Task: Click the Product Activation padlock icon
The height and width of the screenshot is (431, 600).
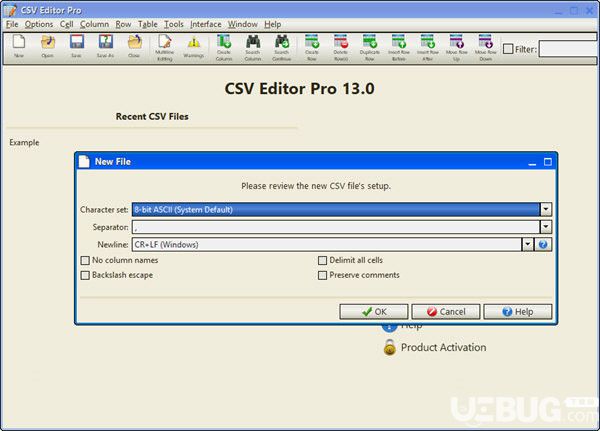Action: tap(390, 347)
